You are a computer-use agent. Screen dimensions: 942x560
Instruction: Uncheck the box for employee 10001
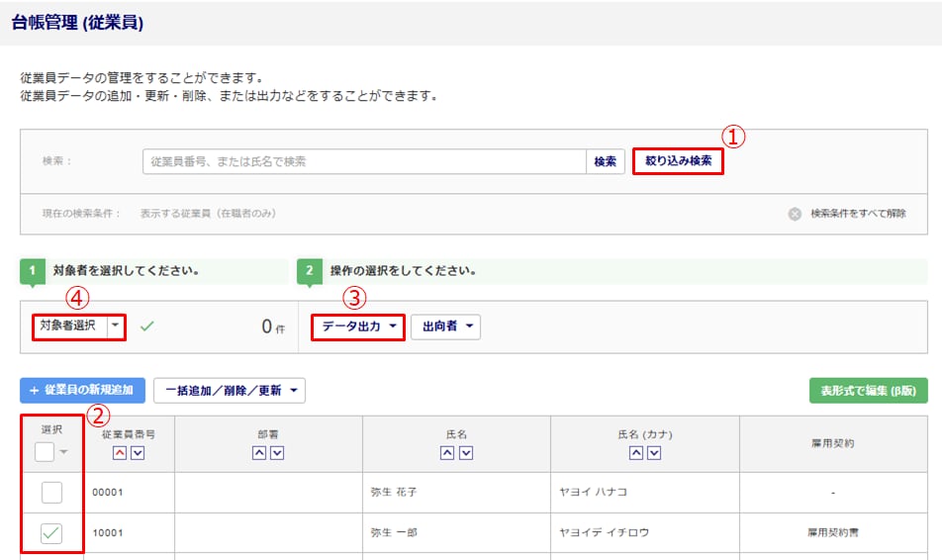51,533
